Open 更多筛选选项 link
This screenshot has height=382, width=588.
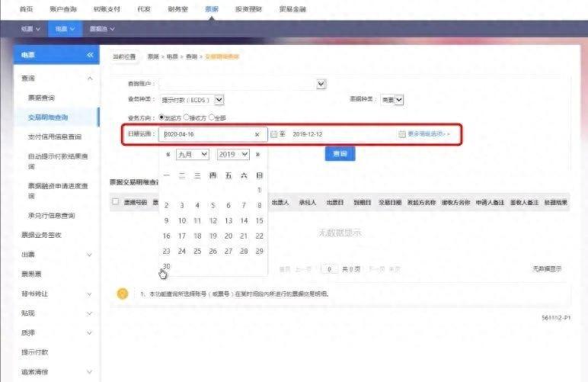pyautogui.click(x=429, y=134)
